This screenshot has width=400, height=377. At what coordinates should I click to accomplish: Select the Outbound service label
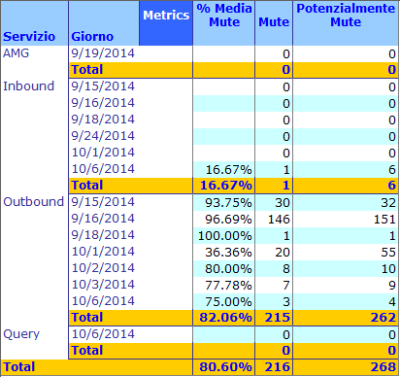coord(33,202)
